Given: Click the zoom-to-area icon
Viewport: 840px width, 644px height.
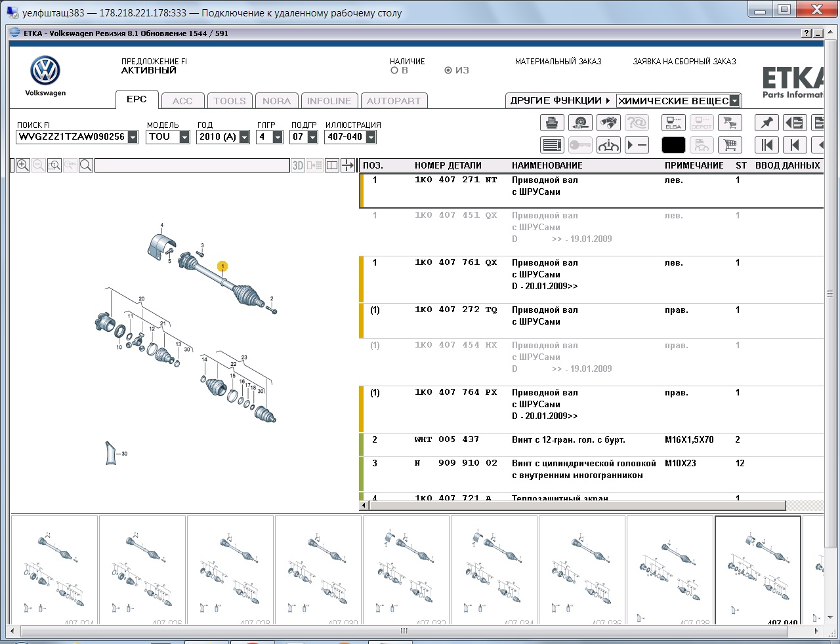Looking at the screenshot, I should click(x=54, y=165).
